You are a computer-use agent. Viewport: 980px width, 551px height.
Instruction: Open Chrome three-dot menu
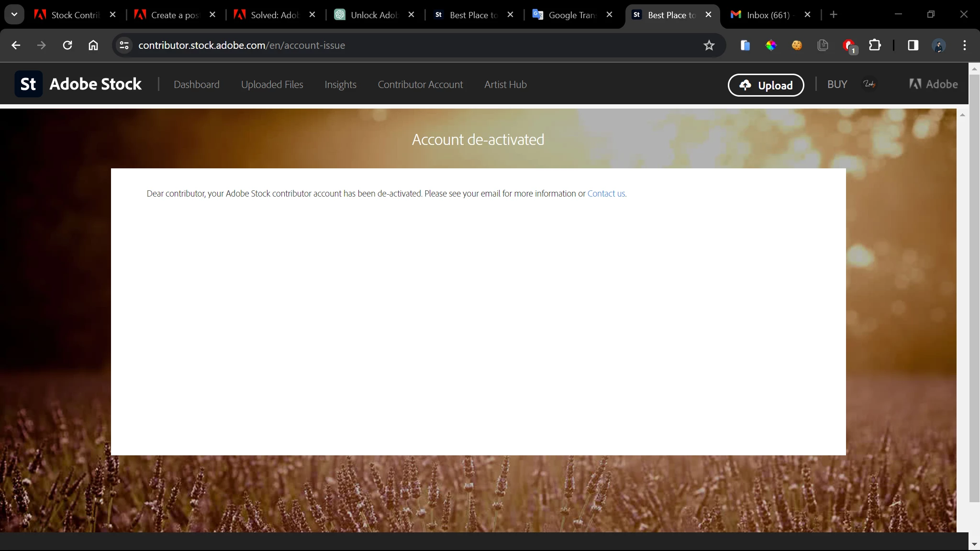coord(964,45)
